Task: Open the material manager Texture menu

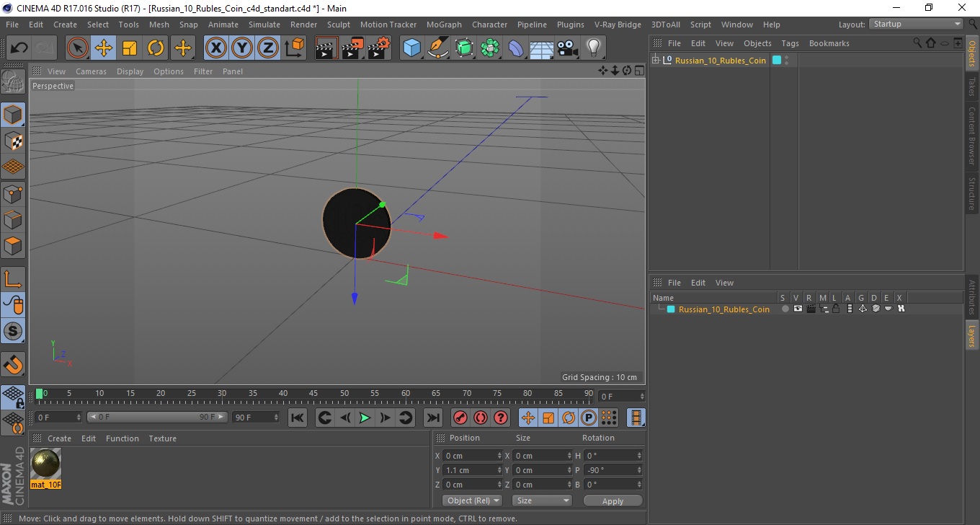Action: tap(162, 438)
